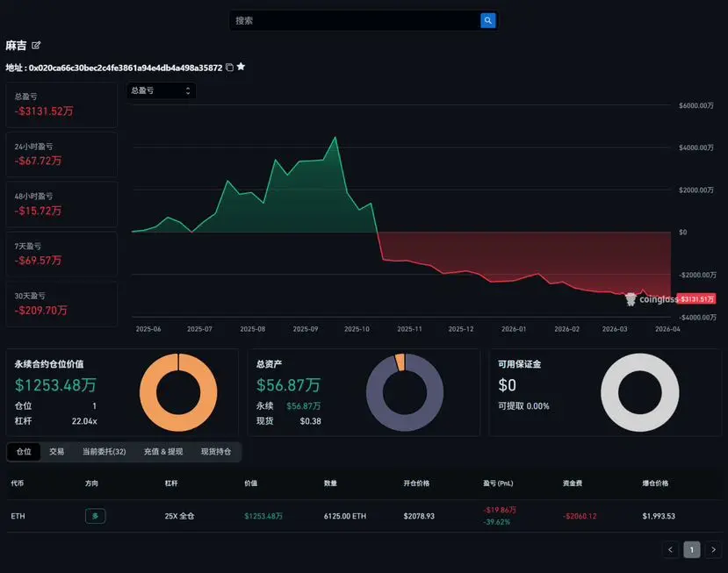Click the blue search magnifier button
Viewport: 728px width, 573px height.
tap(487, 20)
